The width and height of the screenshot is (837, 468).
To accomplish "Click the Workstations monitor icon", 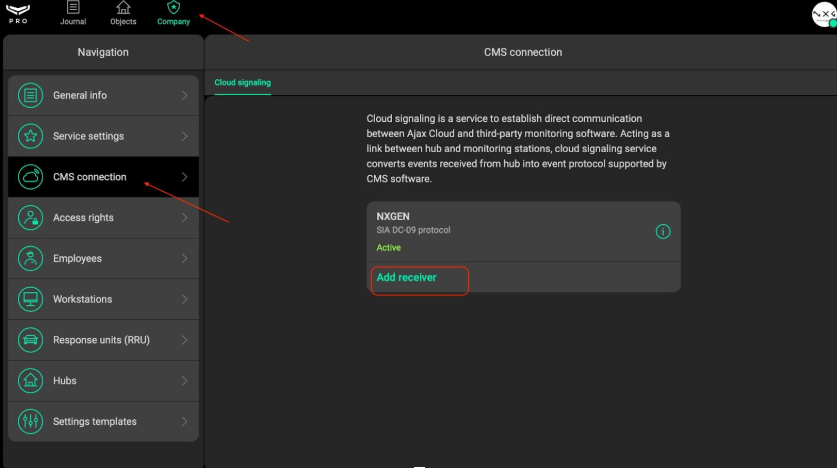I will [x=31, y=300].
